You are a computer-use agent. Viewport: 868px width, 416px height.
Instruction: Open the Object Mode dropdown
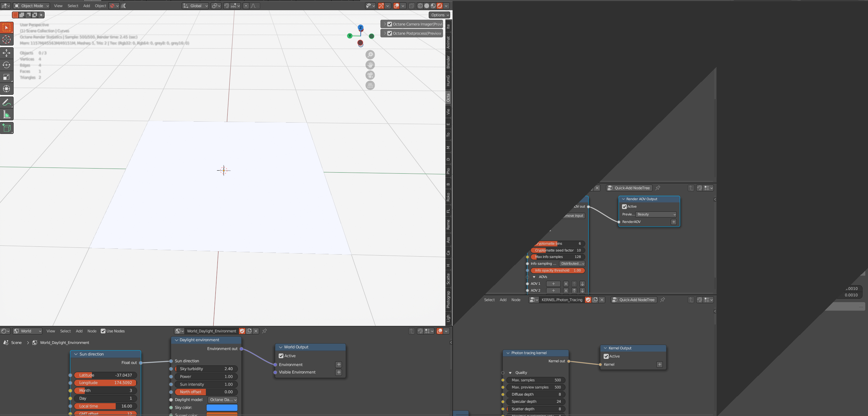click(32, 6)
